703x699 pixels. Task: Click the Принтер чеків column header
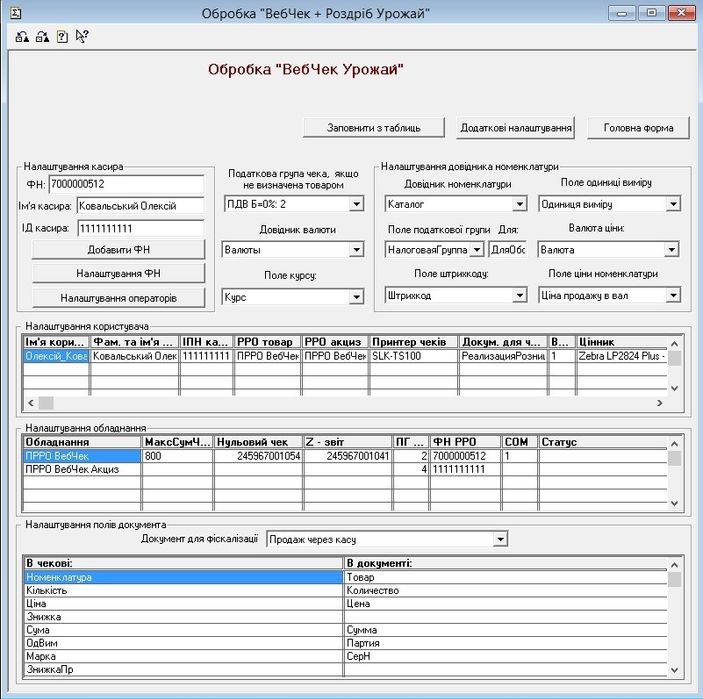point(413,342)
